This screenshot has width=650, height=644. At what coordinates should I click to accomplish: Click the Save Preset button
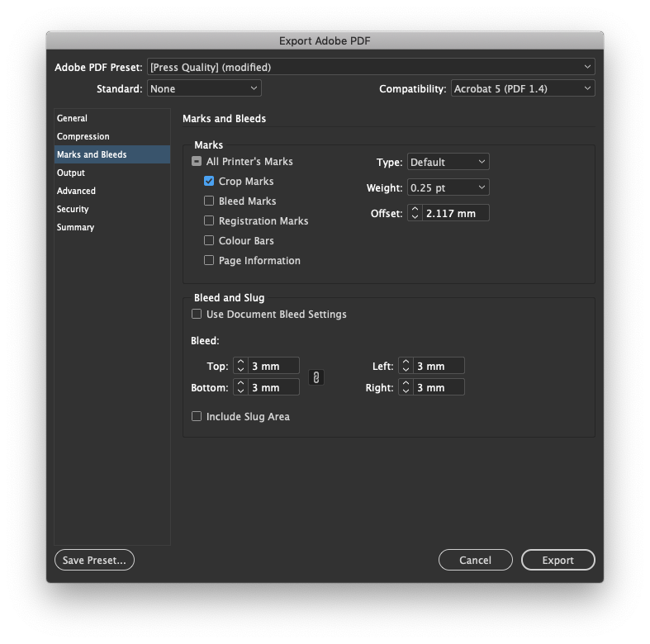coord(94,560)
